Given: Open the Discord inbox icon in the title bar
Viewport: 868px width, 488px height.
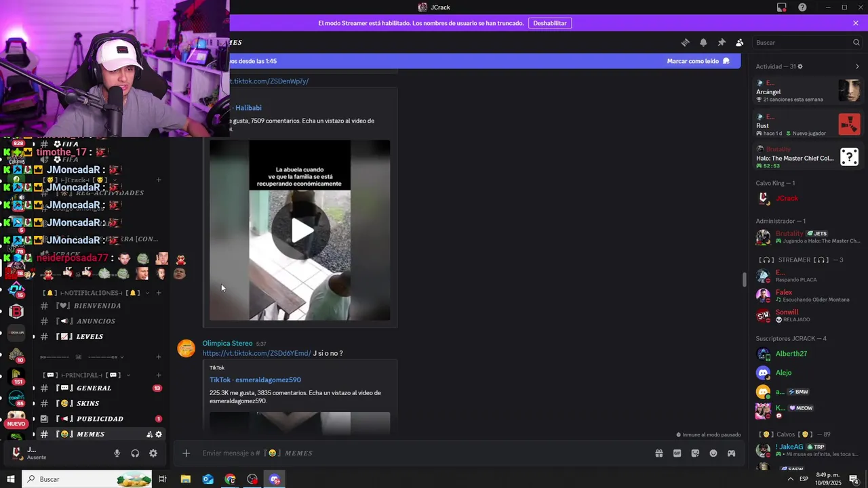Looking at the screenshot, I should tap(782, 7).
